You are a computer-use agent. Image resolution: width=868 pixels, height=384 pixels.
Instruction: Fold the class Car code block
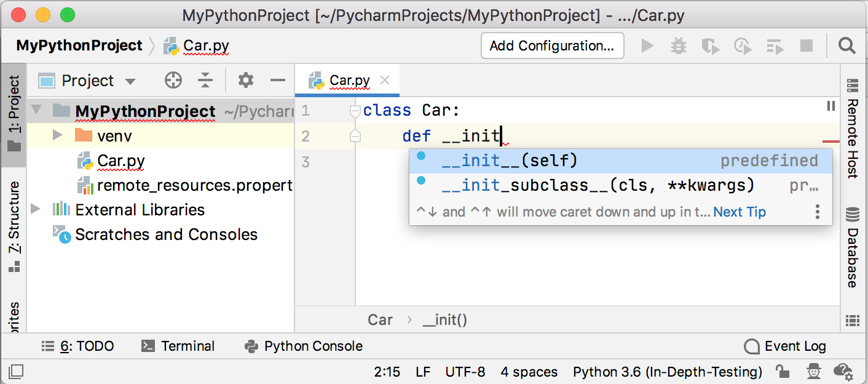(x=355, y=111)
